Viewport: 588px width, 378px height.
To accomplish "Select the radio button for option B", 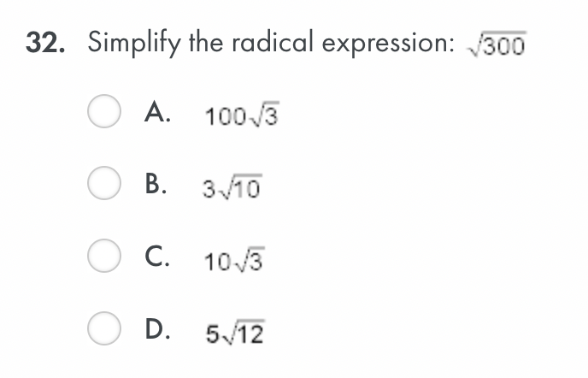I will coord(103,185).
